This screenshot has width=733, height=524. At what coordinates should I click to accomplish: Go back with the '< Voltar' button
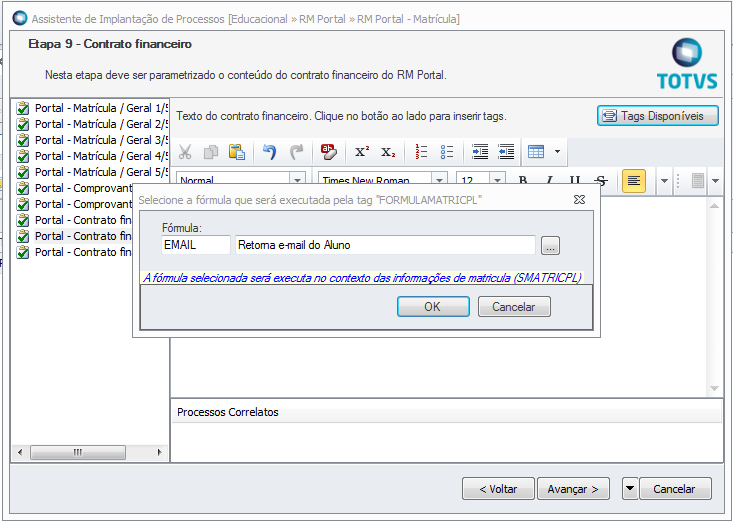498,489
